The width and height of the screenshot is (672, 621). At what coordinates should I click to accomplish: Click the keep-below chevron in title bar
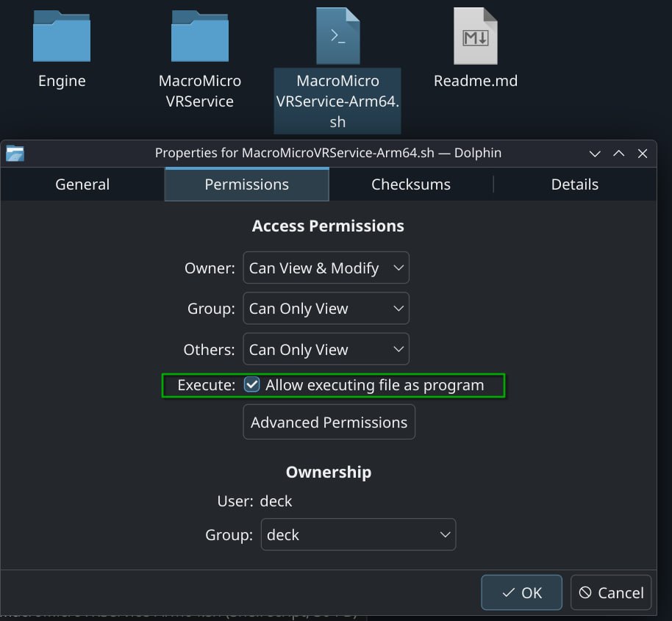pos(595,154)
